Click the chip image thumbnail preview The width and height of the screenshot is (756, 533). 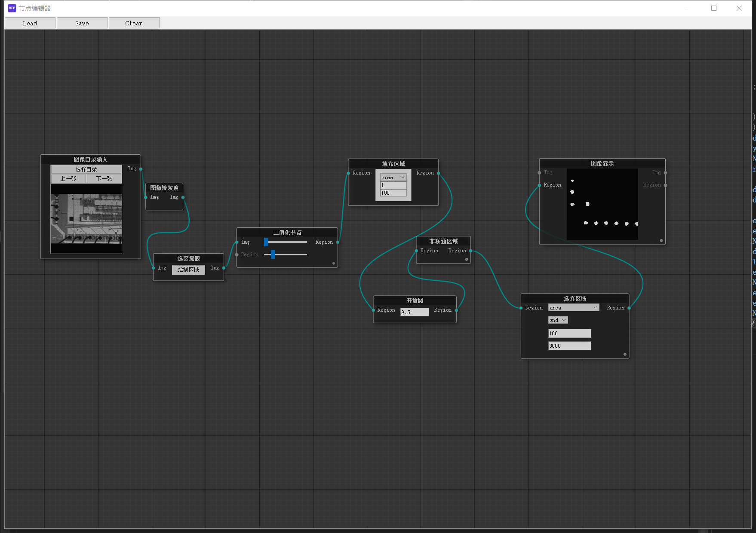click(x=86, y=218)
